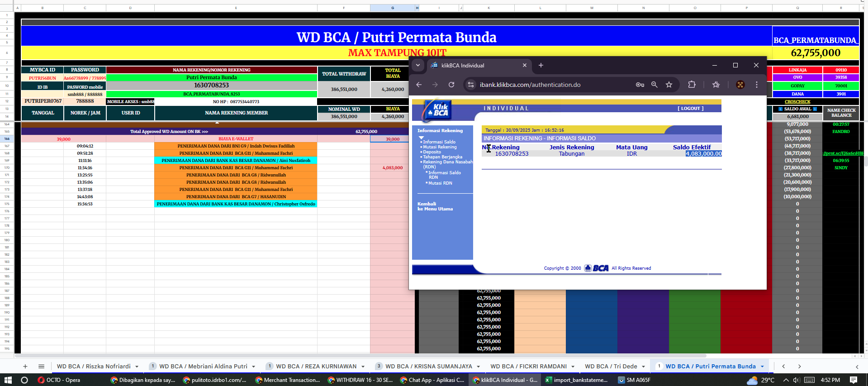Open dropdown arrow of FICKRI RAMDANI tab
The height and width of the screenshot is (386, 868).
coord(573,367)
